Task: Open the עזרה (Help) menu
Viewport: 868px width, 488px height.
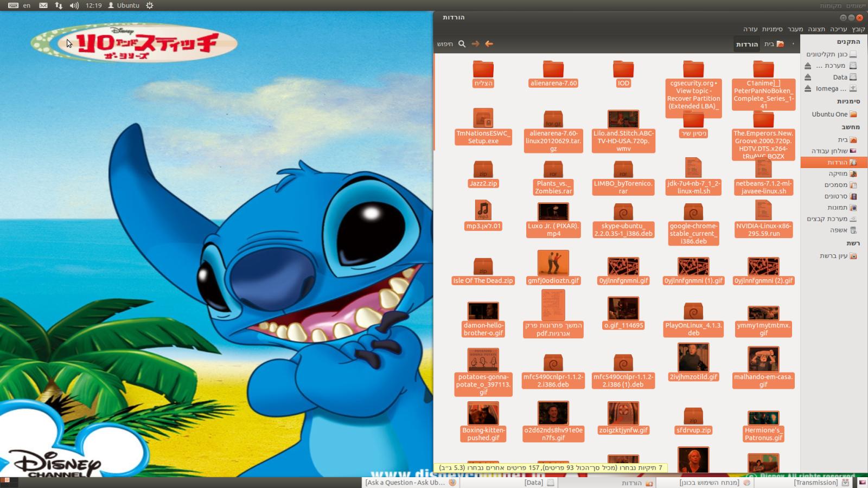Action: tap(750, 29)
